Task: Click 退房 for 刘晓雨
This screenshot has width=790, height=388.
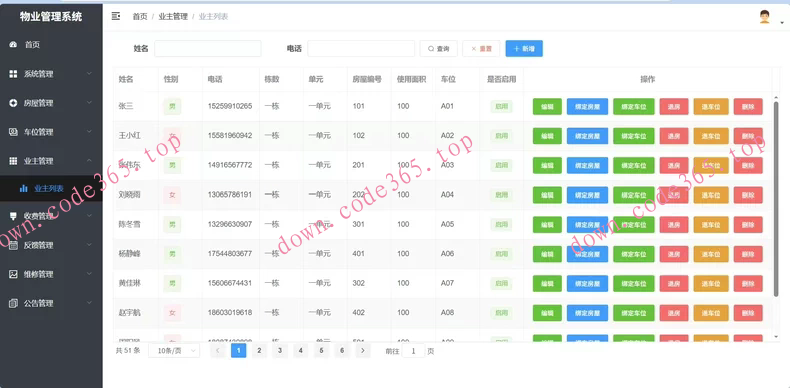Action: (x=674, y=195)
